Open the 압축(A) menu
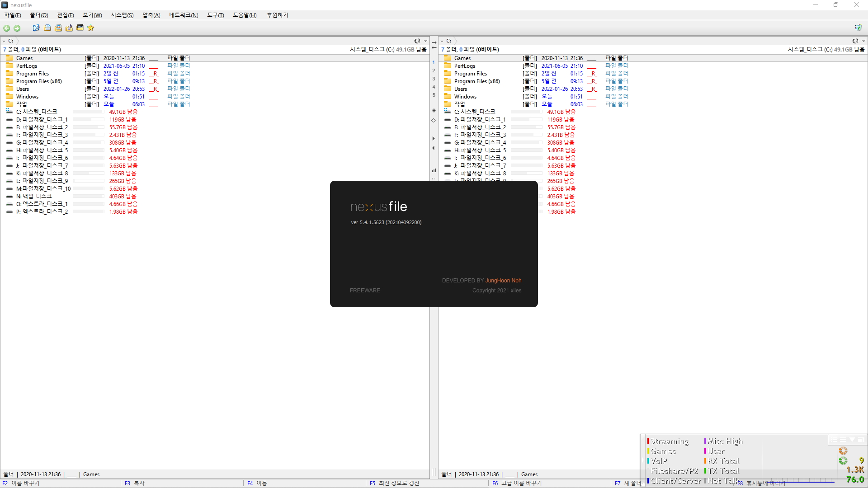 click(151, 15)
